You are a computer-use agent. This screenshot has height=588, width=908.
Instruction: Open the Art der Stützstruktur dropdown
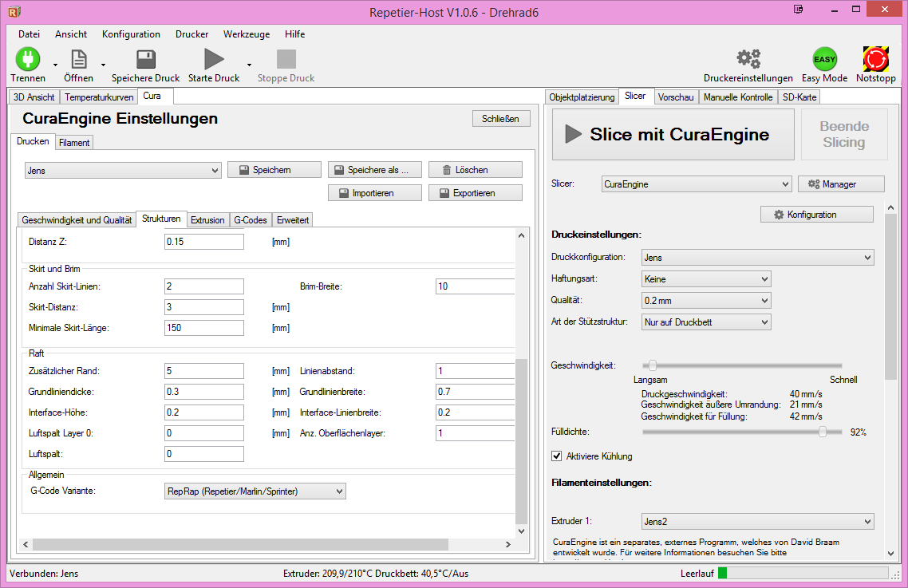pos(706,322)
